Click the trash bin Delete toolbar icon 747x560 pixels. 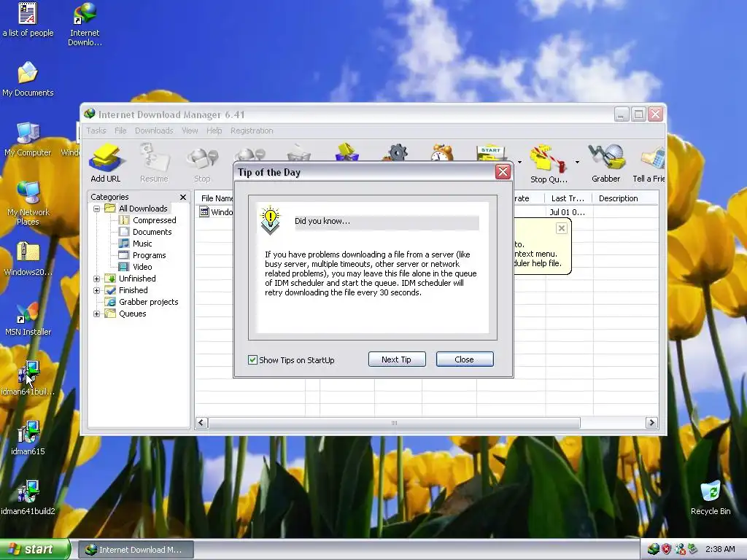point(298,153)
